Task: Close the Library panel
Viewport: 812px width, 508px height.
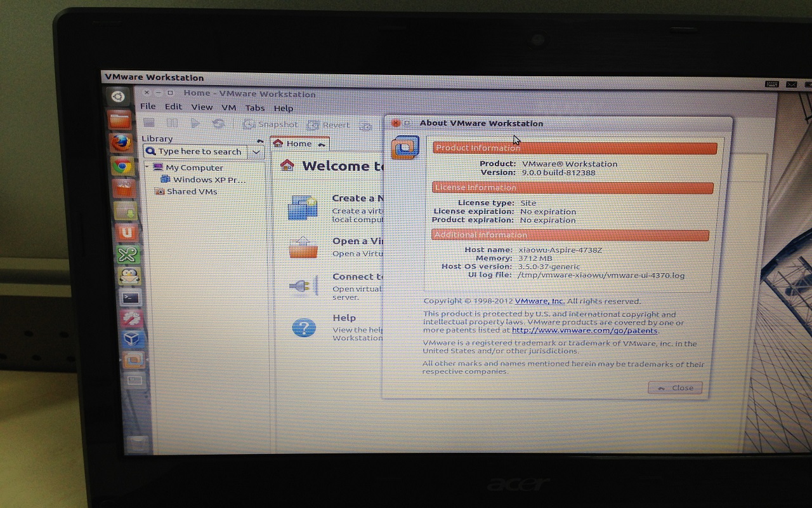Action: (x=260, y=141)
